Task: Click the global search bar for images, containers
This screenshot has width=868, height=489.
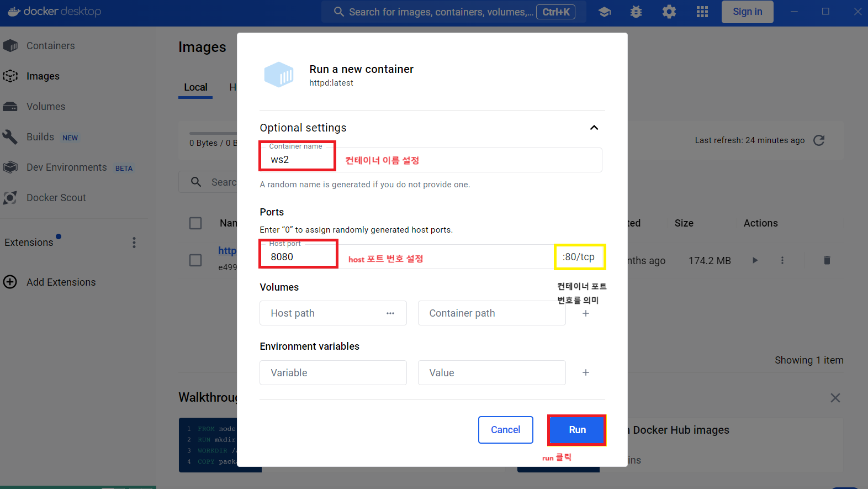Action: click(454, 12)
